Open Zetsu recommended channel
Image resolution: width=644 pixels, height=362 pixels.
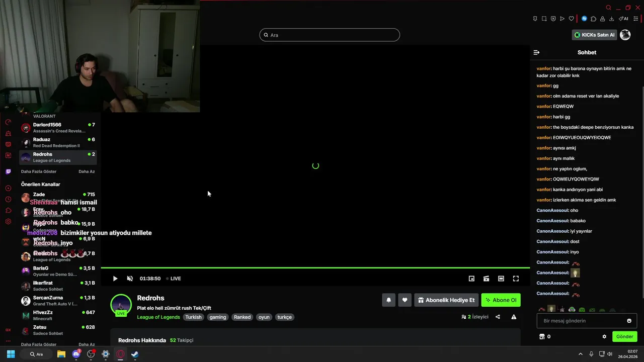click(58, 330)
